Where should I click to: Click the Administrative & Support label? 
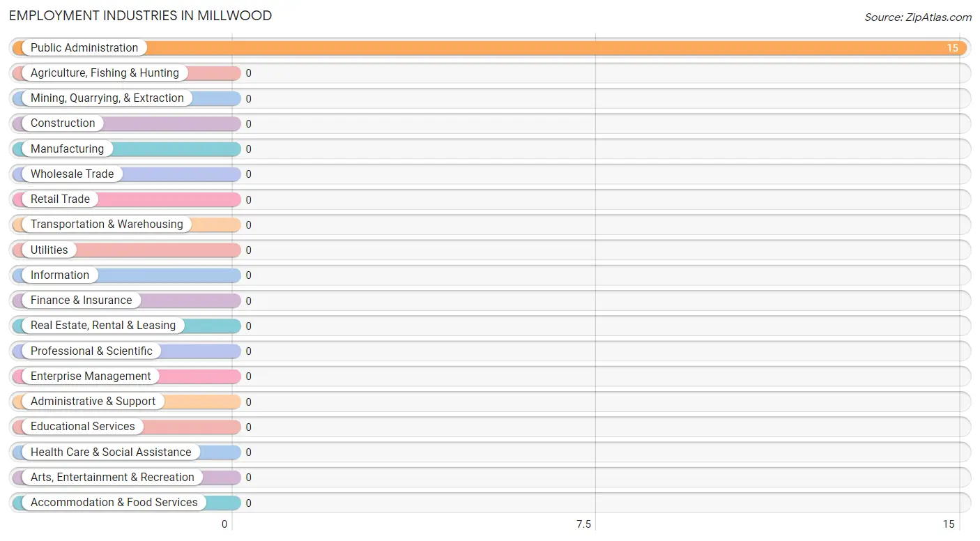click(93, 401)
